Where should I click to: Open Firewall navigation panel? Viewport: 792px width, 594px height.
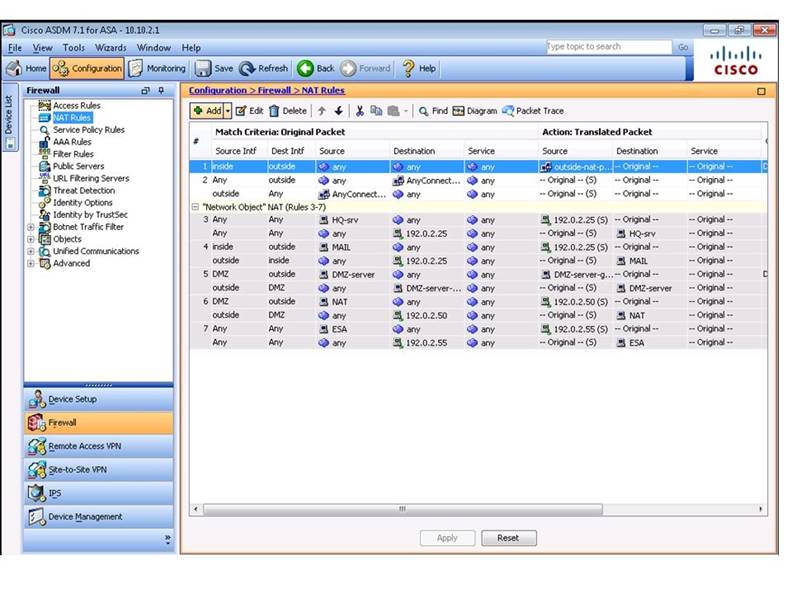point(98,423)
